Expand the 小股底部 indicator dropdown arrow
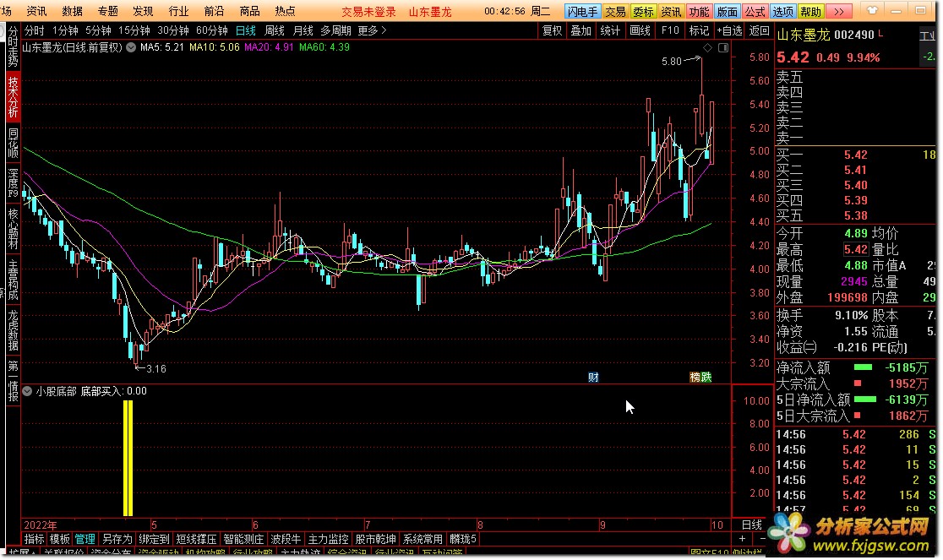Screen dimensions: 943x560 click(27, 391)
